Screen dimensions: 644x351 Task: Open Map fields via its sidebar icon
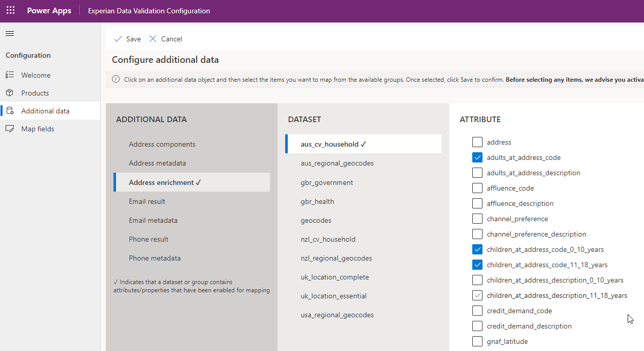click(9, 128)
